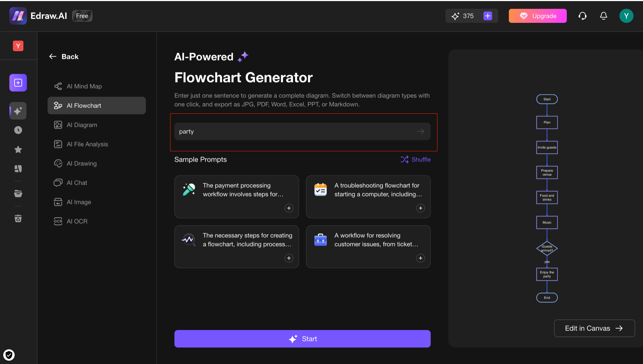Select AI OCR menu item
The height and width of the screenshot is (364, 643).
(x=97, y=221)
